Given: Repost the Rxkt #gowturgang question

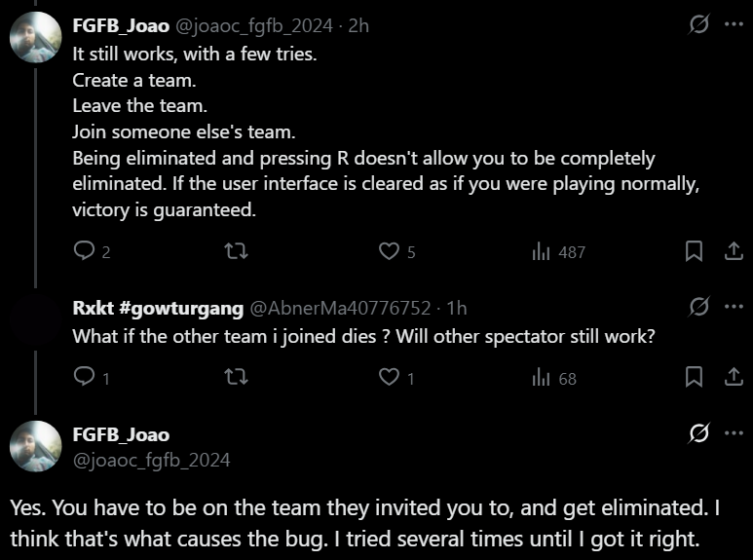Looking at the screenshot, I should point(237,377).
